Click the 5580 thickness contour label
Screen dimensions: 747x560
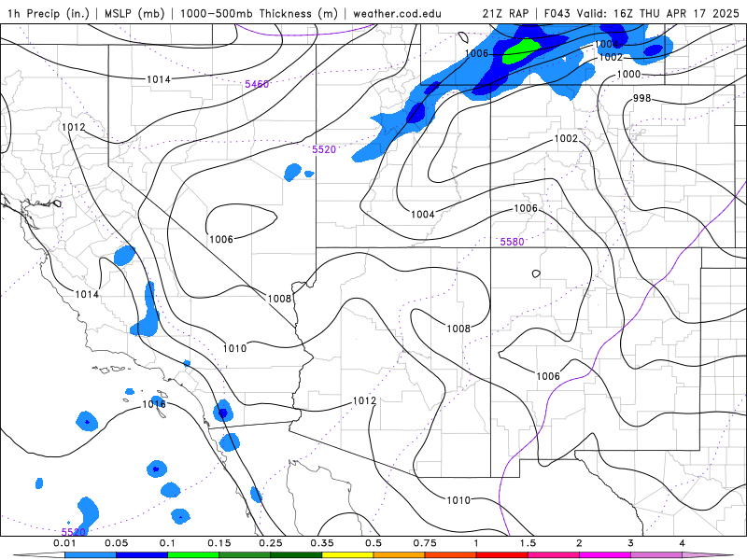[512, 242]
